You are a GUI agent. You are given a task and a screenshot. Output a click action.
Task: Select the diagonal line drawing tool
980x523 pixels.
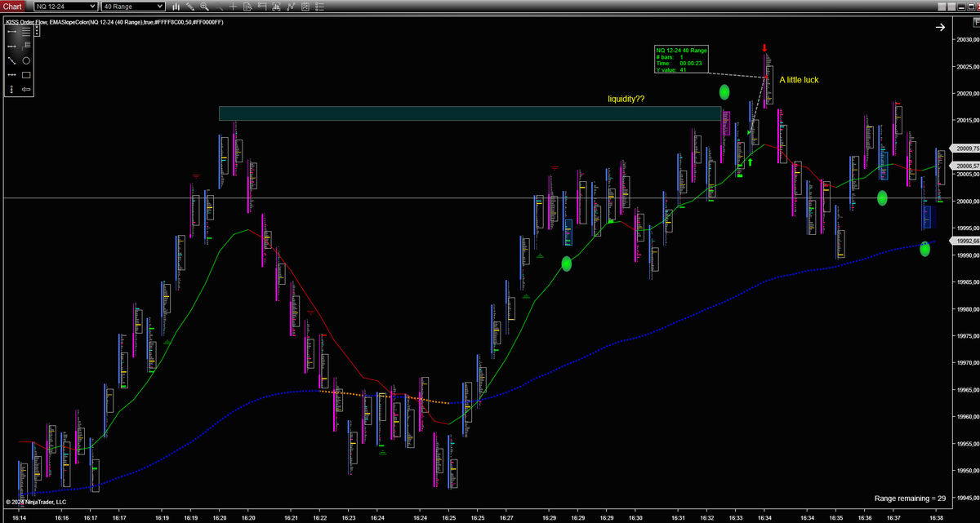click(x=11, y=60)
